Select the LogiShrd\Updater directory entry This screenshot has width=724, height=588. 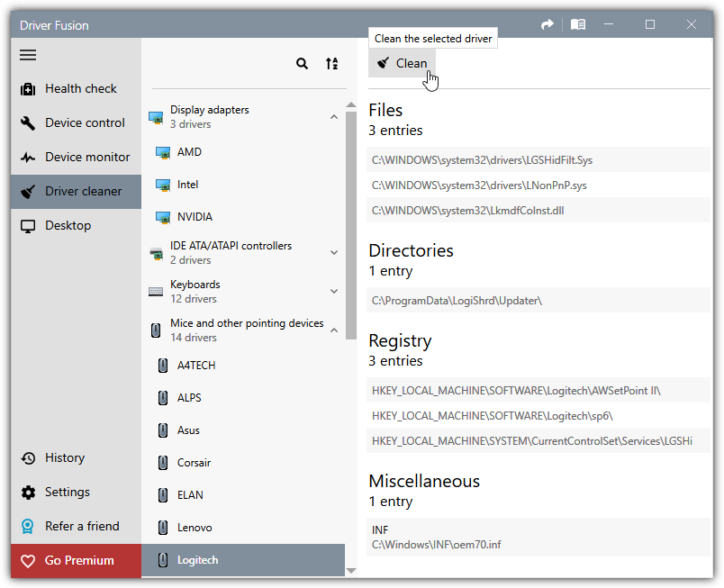538,301
